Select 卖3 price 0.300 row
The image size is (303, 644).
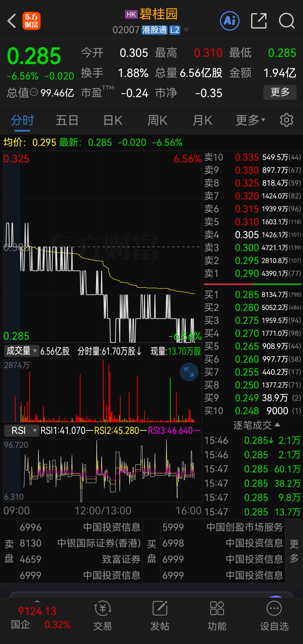(x=253, y=248)
